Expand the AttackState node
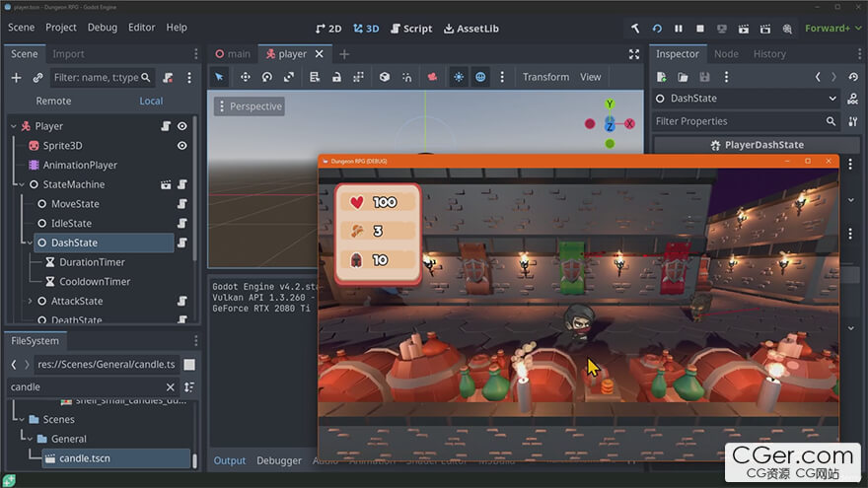The image size is (868, 488). pos(30,301)
